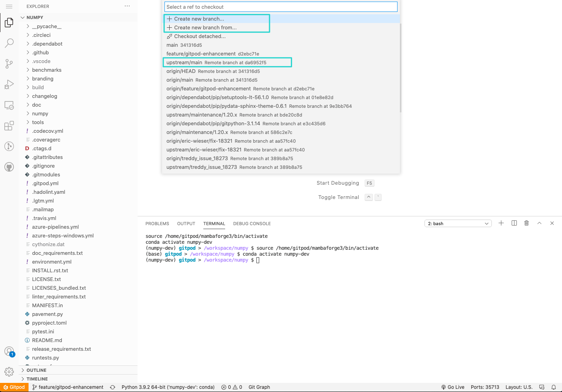Create a new terminal with the plus icon
The width and height of the screenshot is (562, 392).
(x=501, y=223)
